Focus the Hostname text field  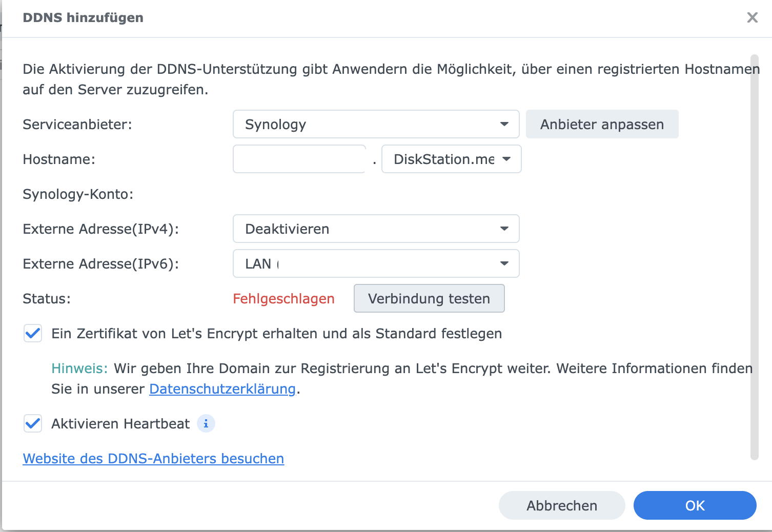(x=299, y=159)
